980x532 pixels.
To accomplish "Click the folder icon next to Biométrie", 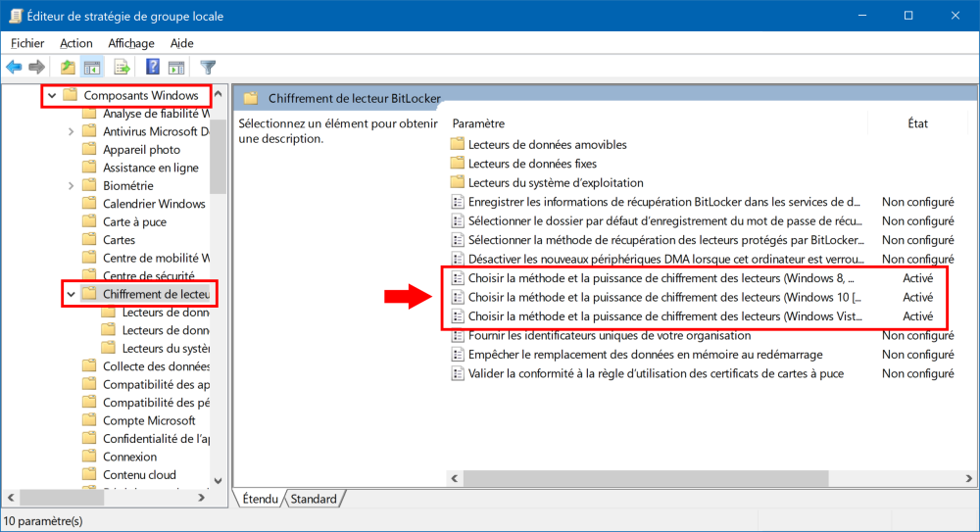I will click(x=90, y=186).
